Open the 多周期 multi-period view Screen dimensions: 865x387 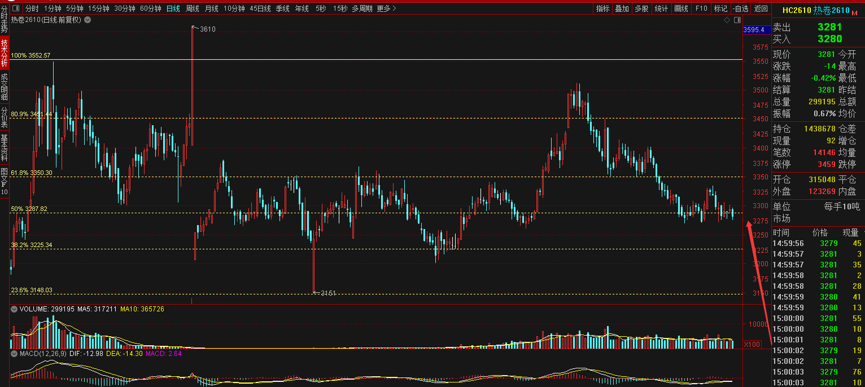point(362,8)
